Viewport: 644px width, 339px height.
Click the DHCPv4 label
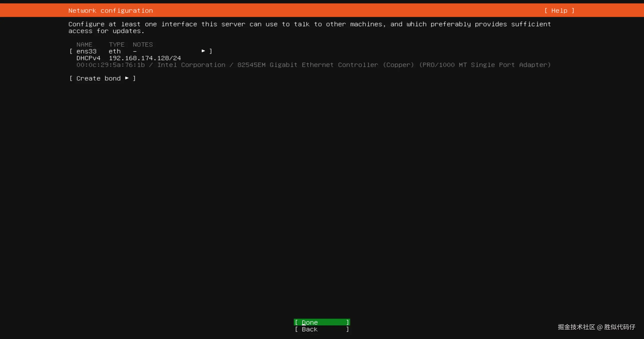tap(88, 58)
